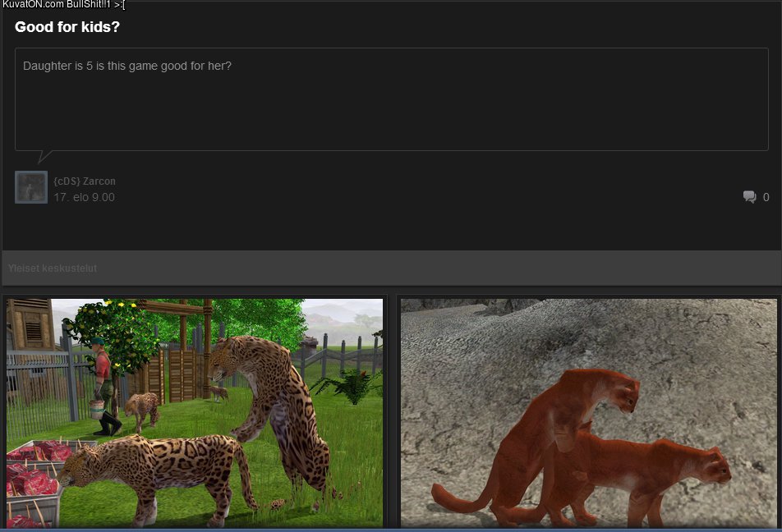Open the jaguar enclosure screenshot thumbnail
Image resolution: width=782 pixels, height=532 pixels.
195,412
